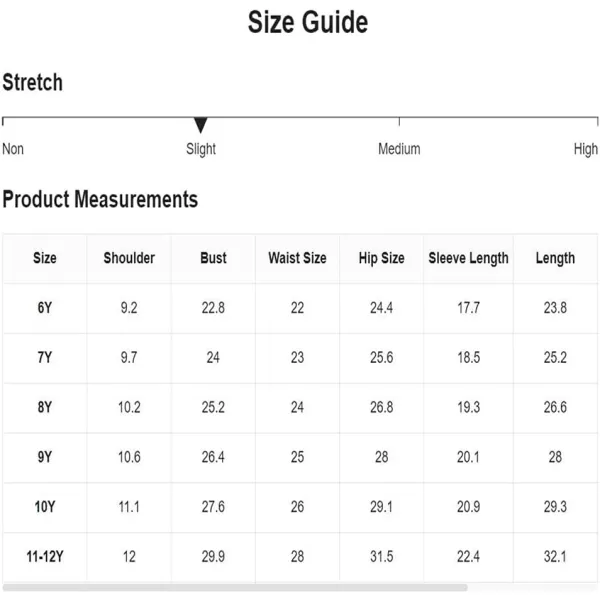The width and height of the screenshot is (600, 600).
Task: Click the Shoulder column header
Action: (129, 258)
